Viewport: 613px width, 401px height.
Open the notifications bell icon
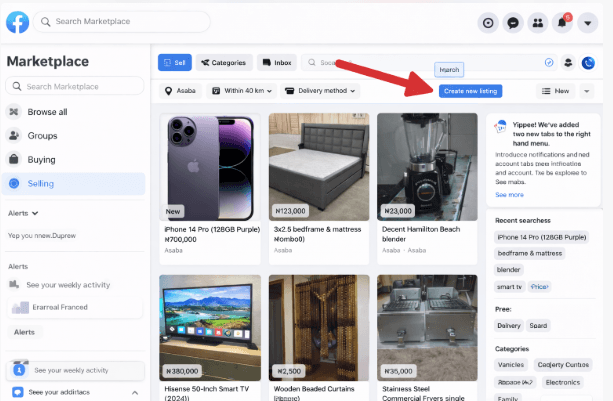point(562,23)
